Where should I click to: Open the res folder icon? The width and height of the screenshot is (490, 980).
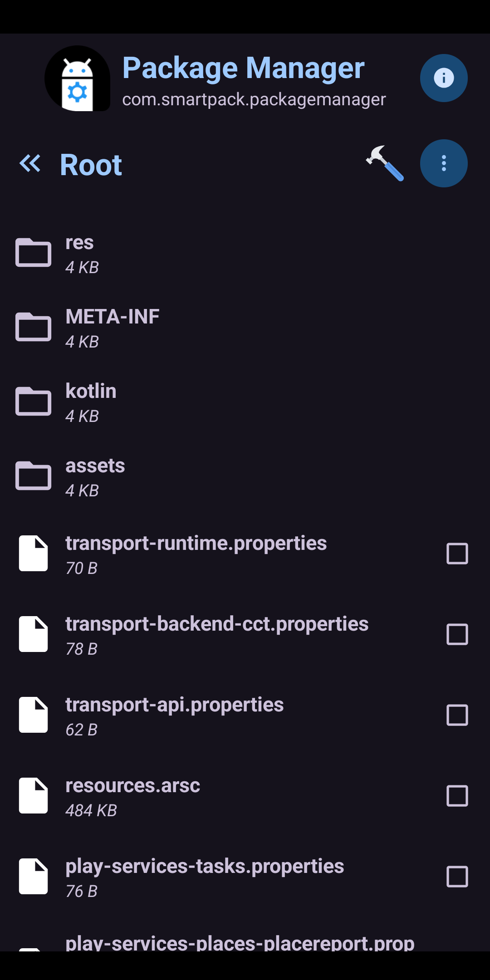pyautogui.click(x=33, y=253)
